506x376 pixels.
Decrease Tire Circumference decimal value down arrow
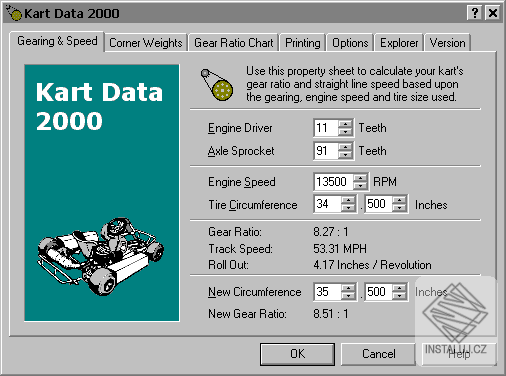coord(400,208)
